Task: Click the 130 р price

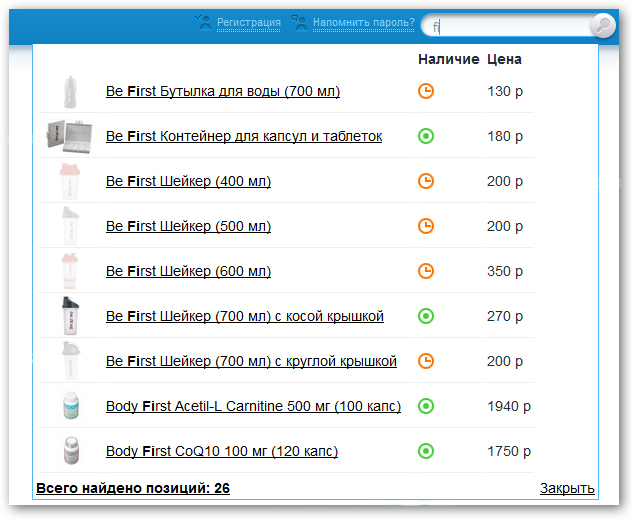Action: [x=505, y=91]
